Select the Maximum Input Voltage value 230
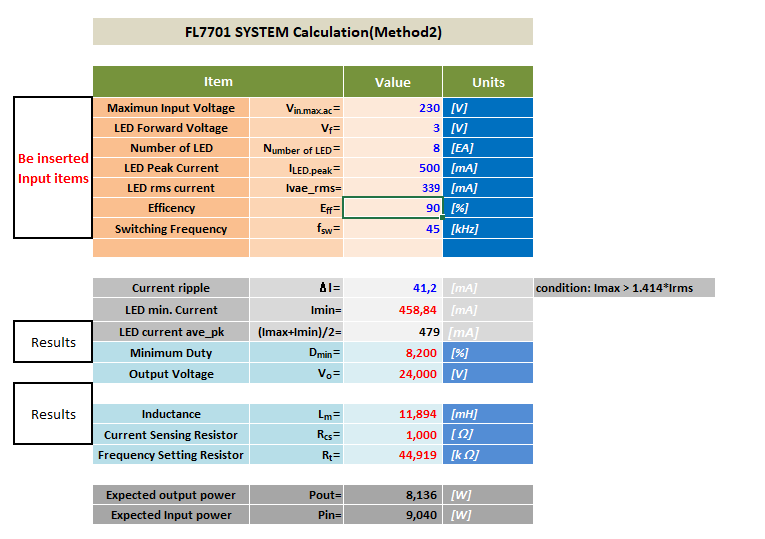Viewport: 765px width, 539px height. pyautogui.click(x=393, y=108)
